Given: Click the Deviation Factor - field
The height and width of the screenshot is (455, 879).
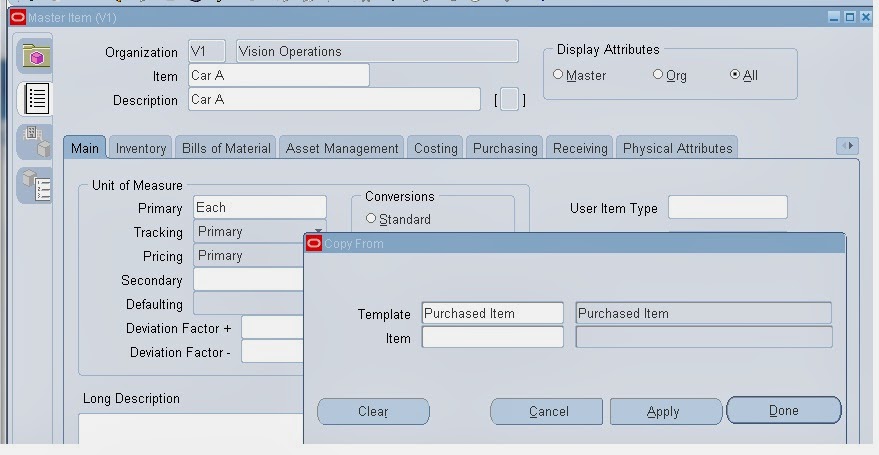Looking at the screenshot, I should point(273,351).
